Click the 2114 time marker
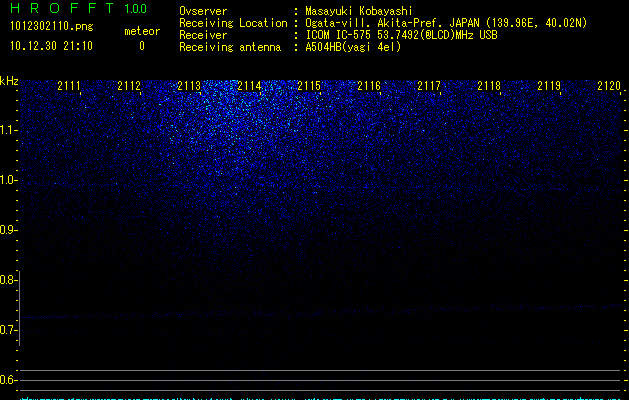Viewport: 629px width, 400px height. [249, 86]
